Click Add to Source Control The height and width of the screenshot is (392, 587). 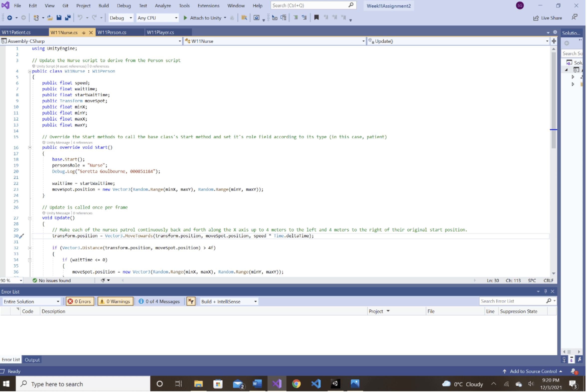pos(534,372)
